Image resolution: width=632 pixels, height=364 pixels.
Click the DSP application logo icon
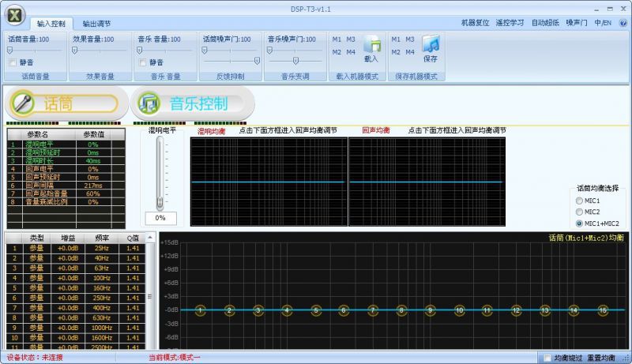click(x=14, y=16)
